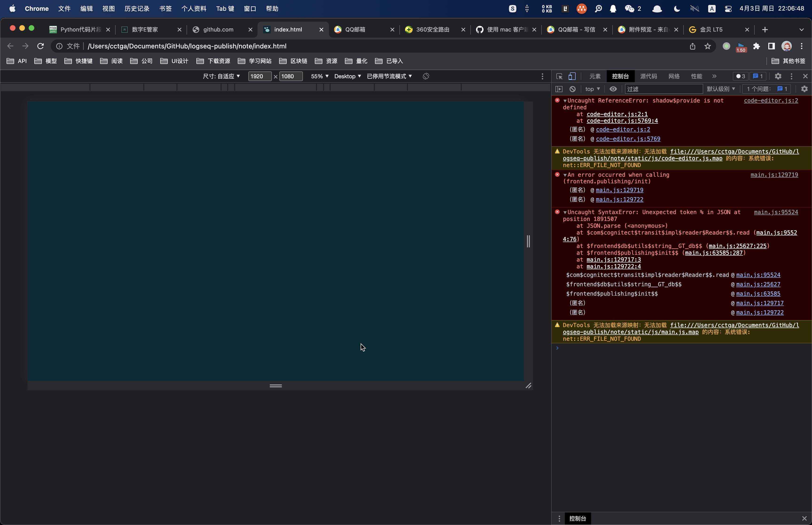
Task: Click the 过滤 console filter input
Action: pyautogui.click(x=663, y=89)
